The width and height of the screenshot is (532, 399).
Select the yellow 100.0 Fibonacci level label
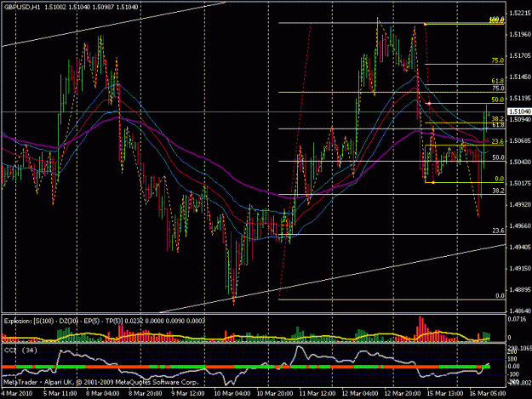pyautogui.click(x=497, y=20)
